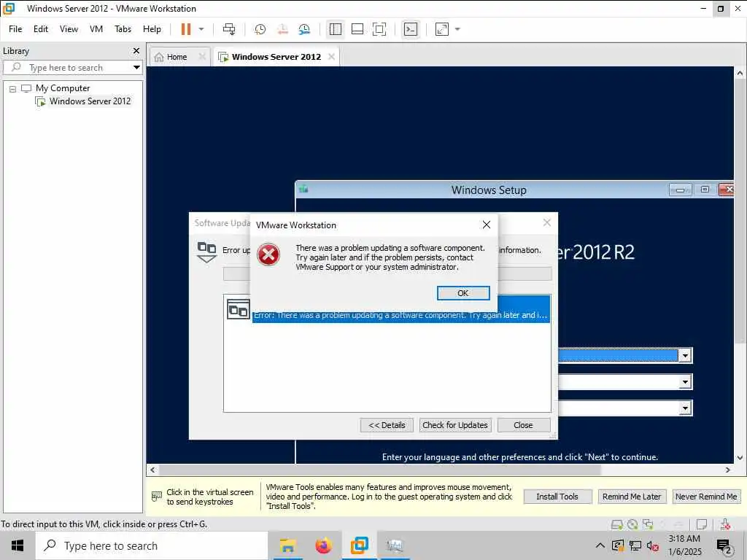Screen dimensions: 747x560
Task: Collapse the My Computer tree node
Action: click(x=13, y=88)
